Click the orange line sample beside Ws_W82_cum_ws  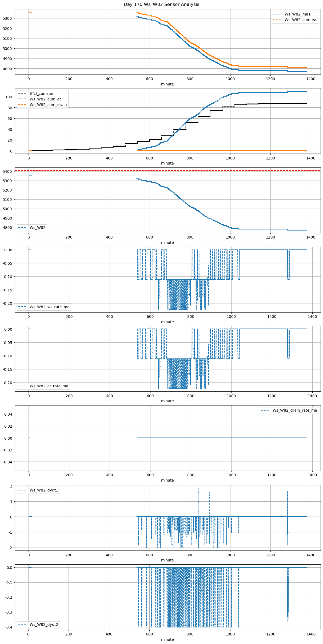(x=278, y=20)
